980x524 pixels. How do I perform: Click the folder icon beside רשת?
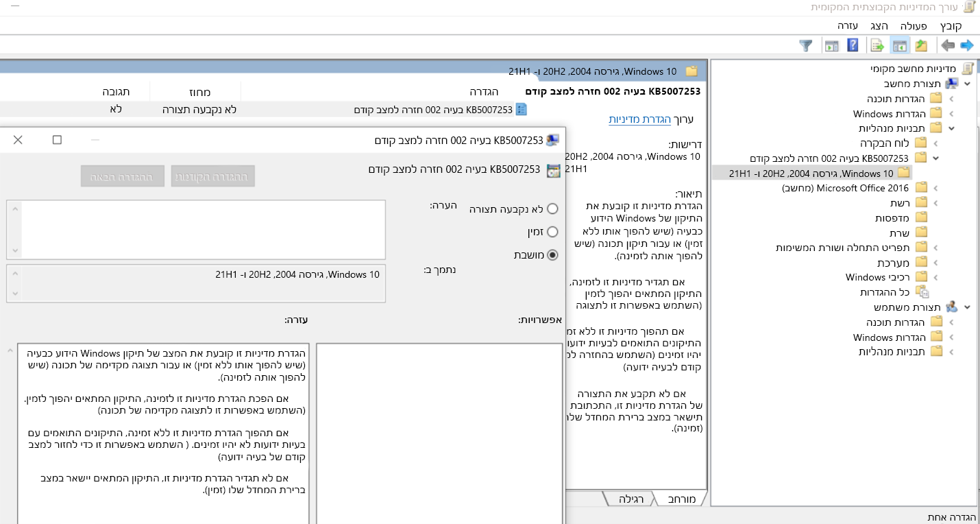921,202
